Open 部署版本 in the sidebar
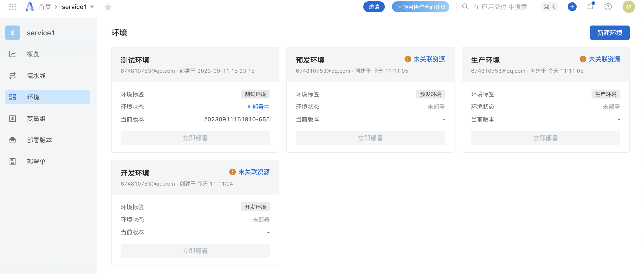 coord(48,140)
